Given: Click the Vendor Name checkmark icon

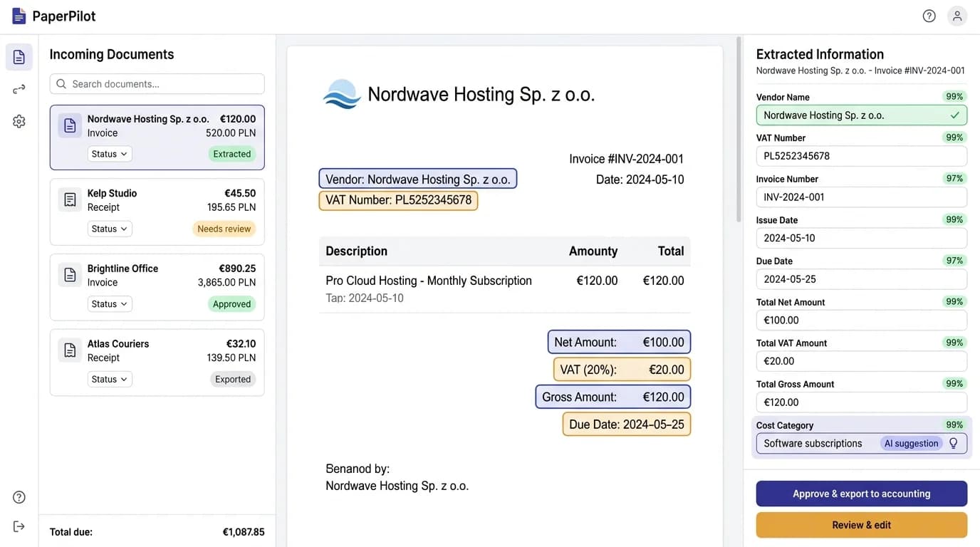Looking at the screenshot, I should (x=954, y=115).
